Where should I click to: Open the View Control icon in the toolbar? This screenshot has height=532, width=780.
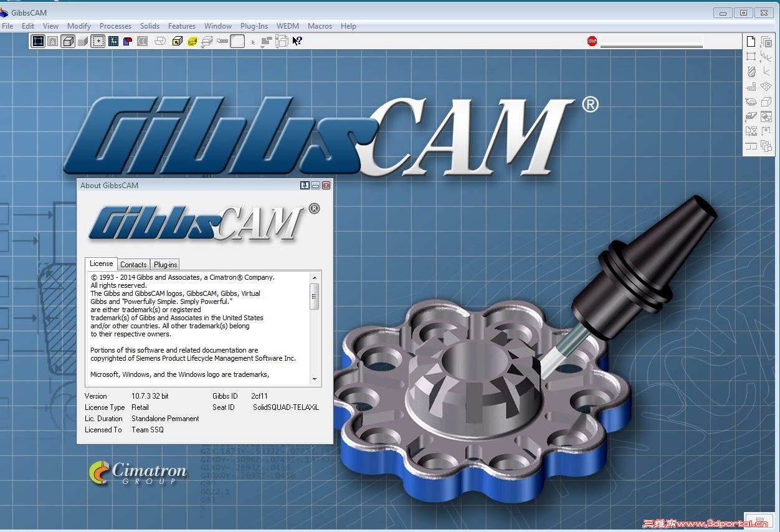point(38,41)
